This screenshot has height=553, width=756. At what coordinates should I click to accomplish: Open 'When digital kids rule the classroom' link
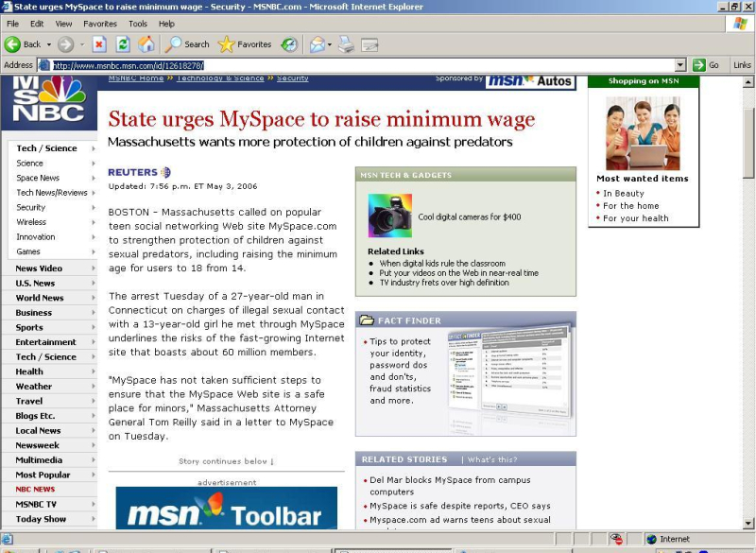click(x=442, y=263)
